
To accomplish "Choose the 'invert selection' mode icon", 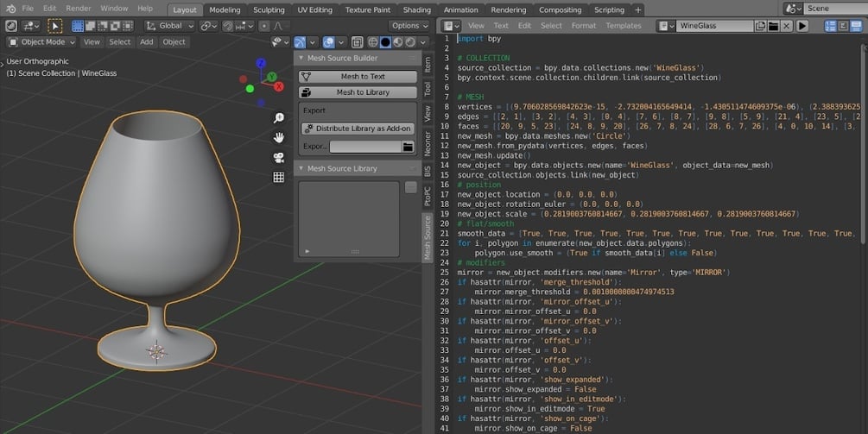I will pos(115,26).
